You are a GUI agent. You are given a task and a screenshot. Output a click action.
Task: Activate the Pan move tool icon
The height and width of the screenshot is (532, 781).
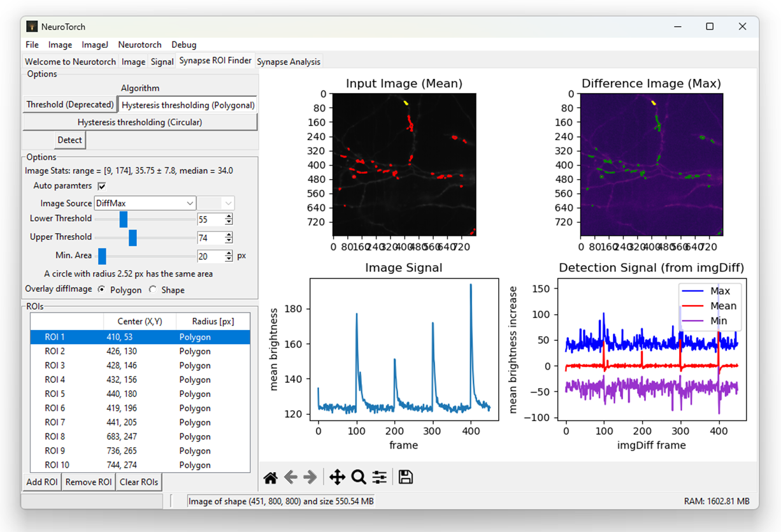(x=337, y=477)
